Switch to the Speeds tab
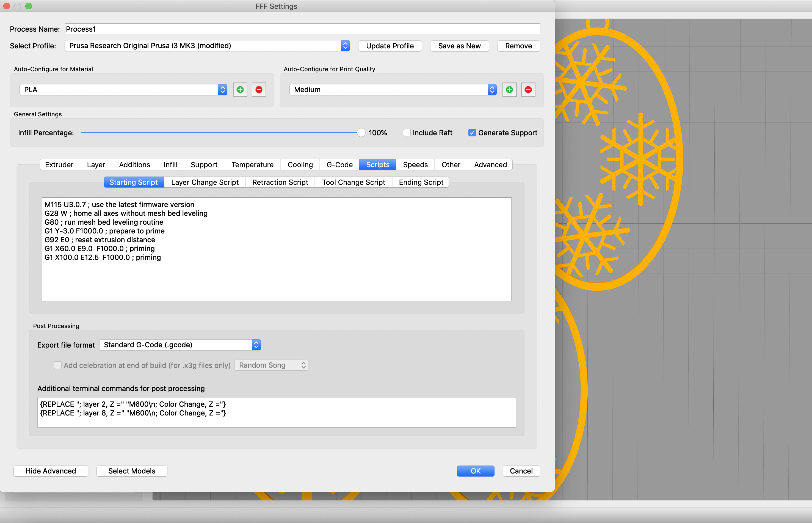This screenshot has width=812, height=523. 416,165
